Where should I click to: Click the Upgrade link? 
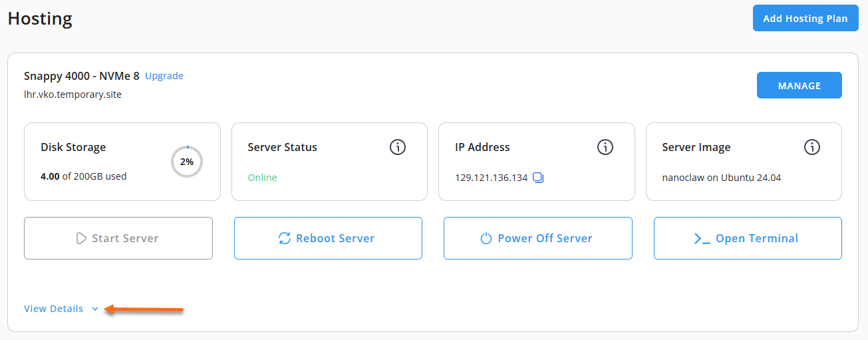point(164,76)
